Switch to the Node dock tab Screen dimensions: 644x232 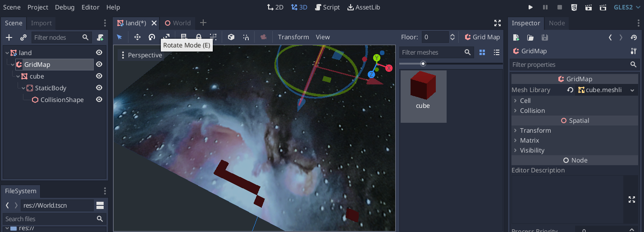557,23
